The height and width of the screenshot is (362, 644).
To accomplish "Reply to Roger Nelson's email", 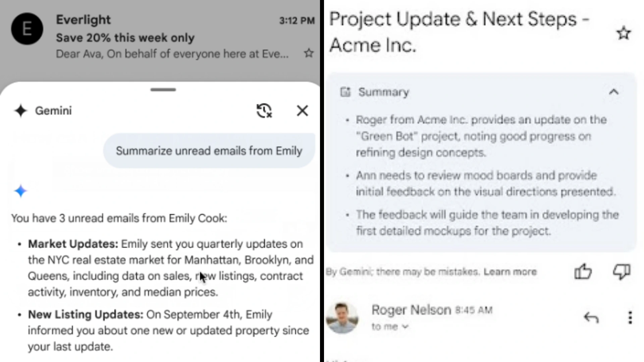I will [x=591, y=317].
